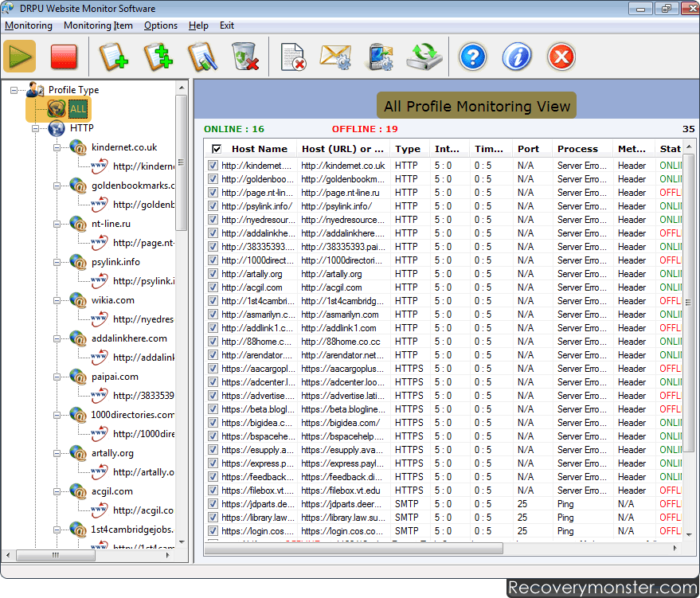Sort by Stat column header
The image size is (700, 598).
click(x=670, y=149)
